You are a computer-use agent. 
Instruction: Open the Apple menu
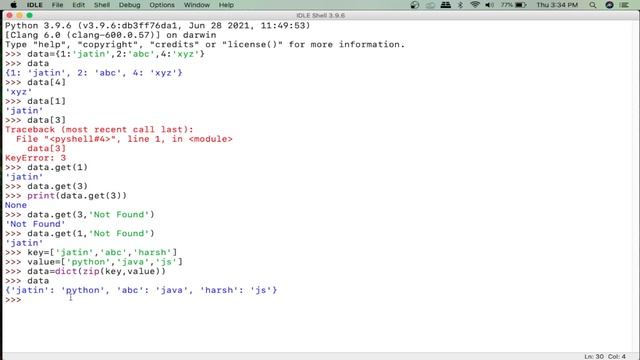(13, 5)
